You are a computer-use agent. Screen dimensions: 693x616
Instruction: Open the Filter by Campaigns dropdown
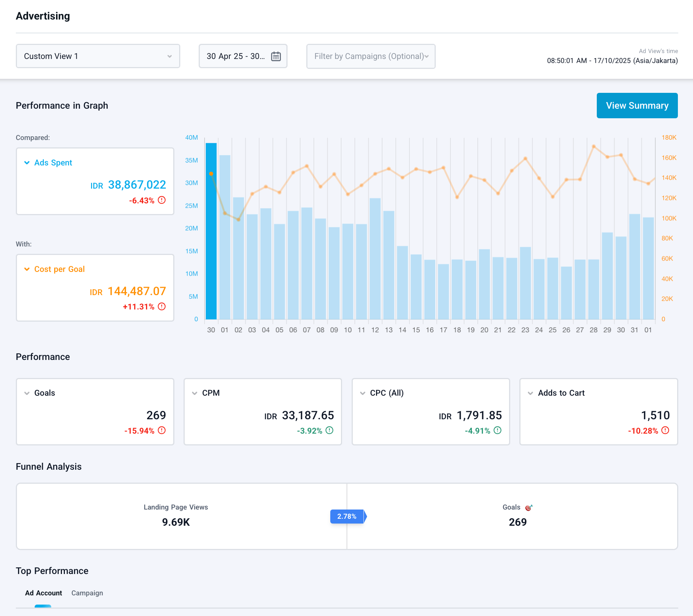(x=370, y=56)
